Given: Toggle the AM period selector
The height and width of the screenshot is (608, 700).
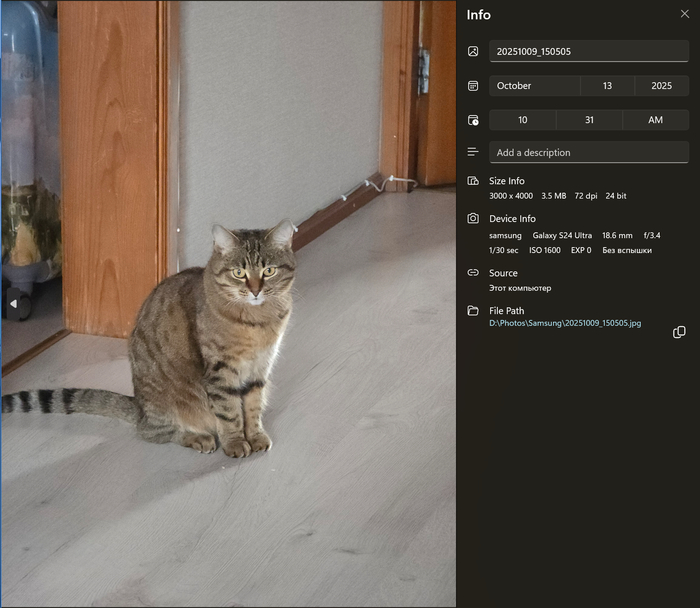Looking at the screenshot, I should [x=655, y=120].
